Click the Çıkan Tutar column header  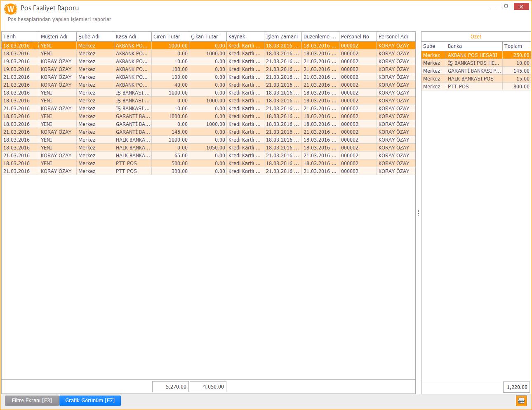pos(207,37)
